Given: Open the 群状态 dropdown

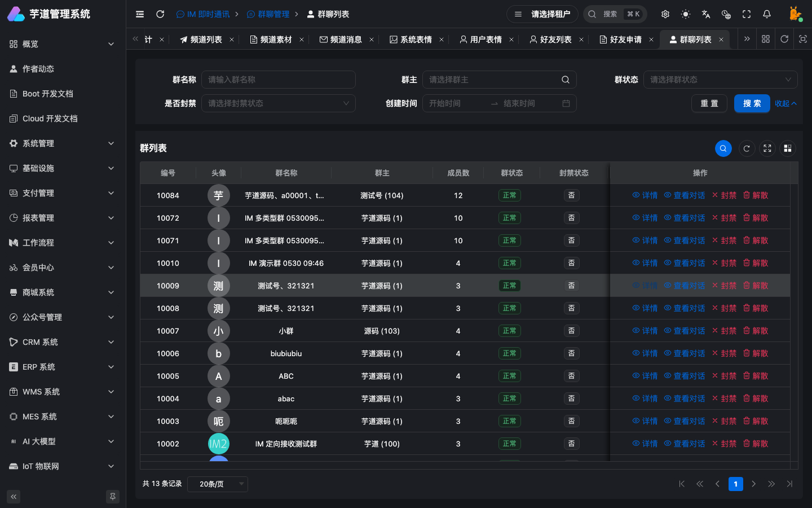Looking at the screenshot, I should click(x=721, y=80).
